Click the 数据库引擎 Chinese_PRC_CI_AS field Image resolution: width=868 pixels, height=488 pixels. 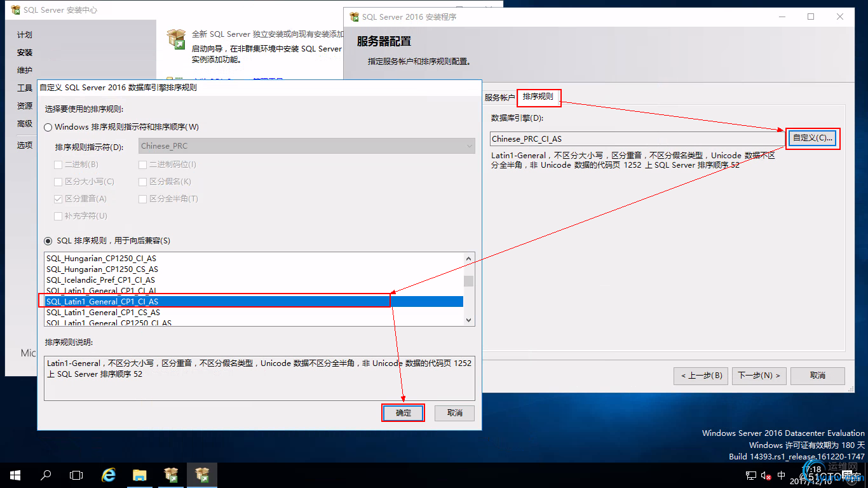click(637, 139)
